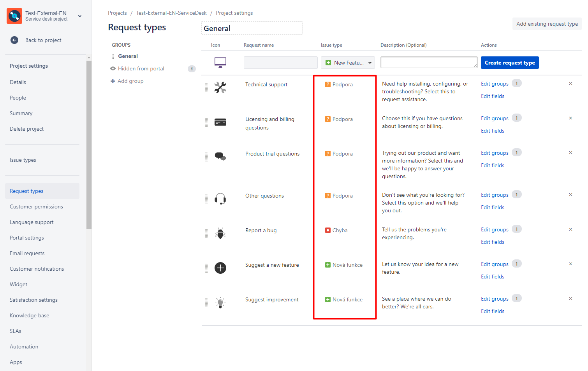Grab the drag handle for Technical support row
The height and width of the screenshot is (371, 588).
coord(206,88)
